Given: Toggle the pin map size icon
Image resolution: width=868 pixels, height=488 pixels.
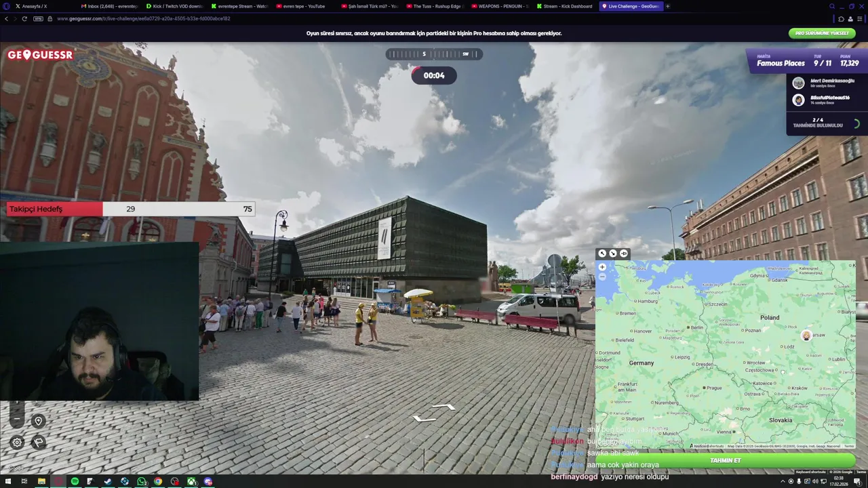Looking at the screenshot, I should click(624, 253).
